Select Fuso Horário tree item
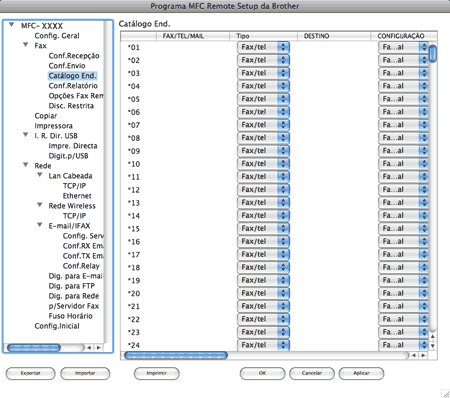450x398 pixels. click(70, 316)
